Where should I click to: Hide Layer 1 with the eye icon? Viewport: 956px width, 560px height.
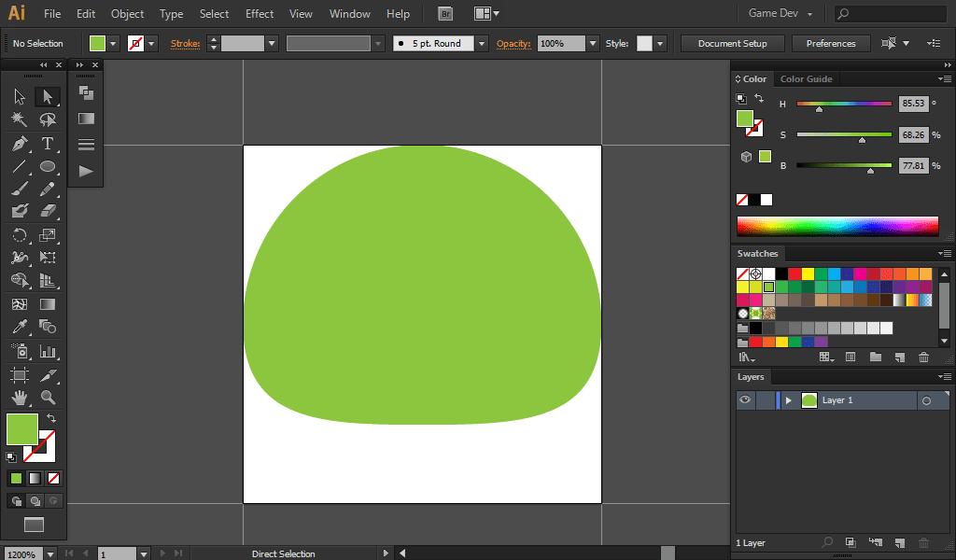[x=745, y=400]
